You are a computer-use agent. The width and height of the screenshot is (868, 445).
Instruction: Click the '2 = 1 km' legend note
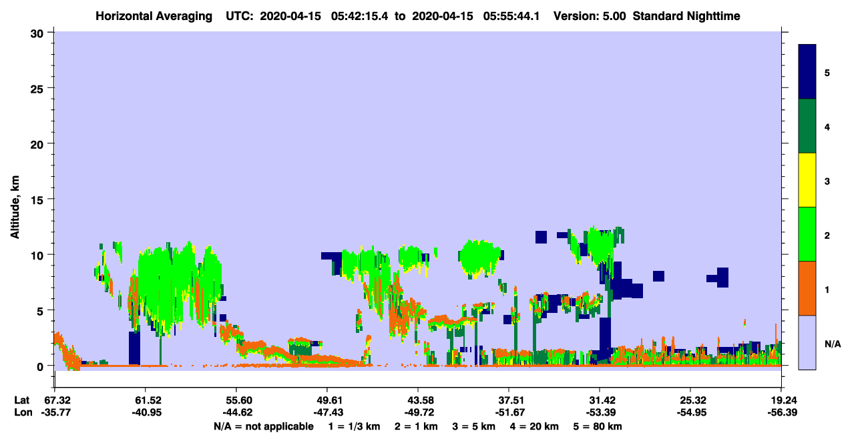[x=416, y=426]
